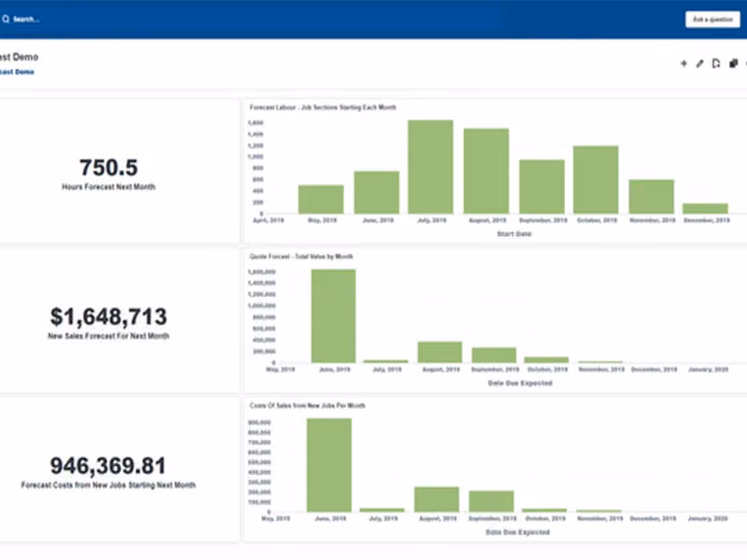Click the search magnifier icon

click(x=6, y=19)
